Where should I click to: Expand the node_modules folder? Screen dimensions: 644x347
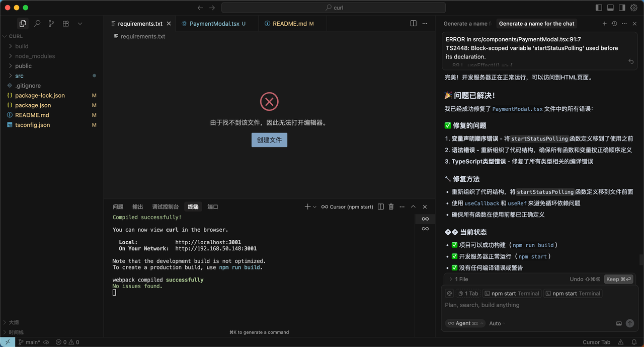(x=51, y=56)
